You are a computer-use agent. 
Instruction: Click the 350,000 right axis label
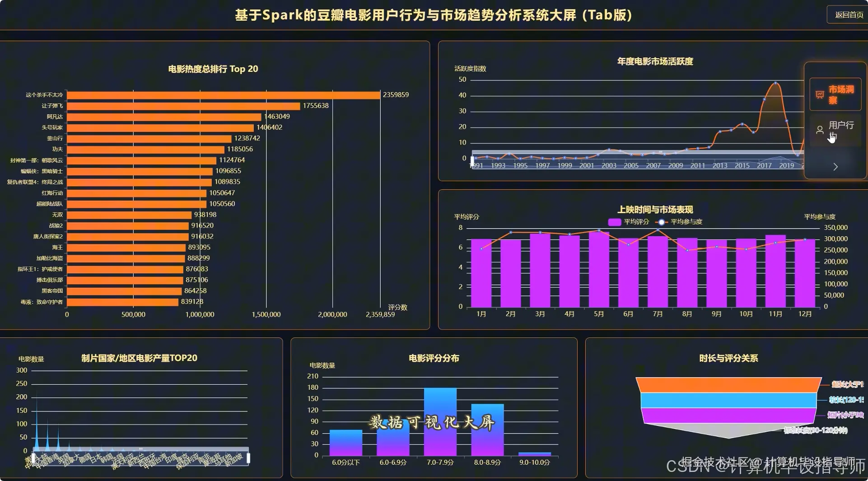[835, 228]
